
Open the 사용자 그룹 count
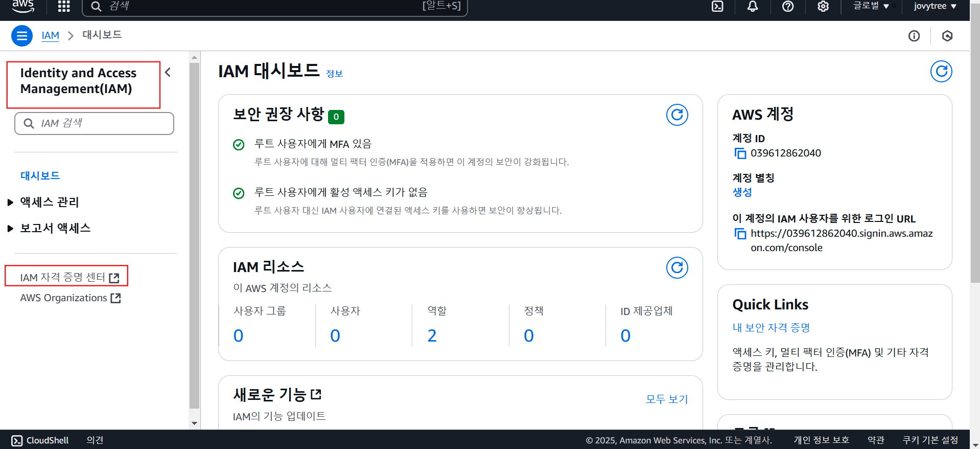click(x=239, y=335)
